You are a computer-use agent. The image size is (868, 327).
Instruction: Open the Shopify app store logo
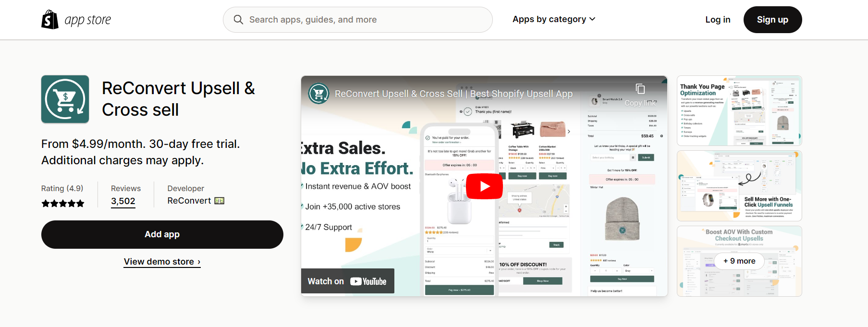point(76,20)
